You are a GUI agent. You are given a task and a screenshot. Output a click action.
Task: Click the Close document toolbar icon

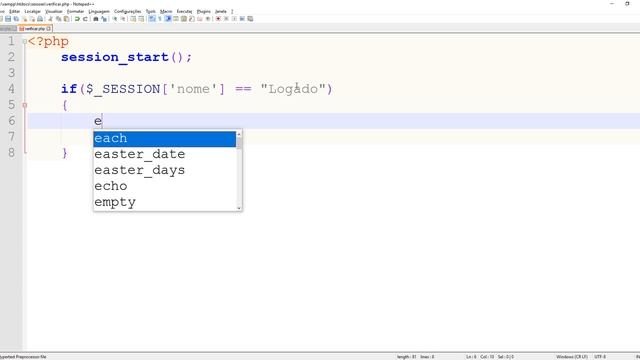(x=25, y=19)
